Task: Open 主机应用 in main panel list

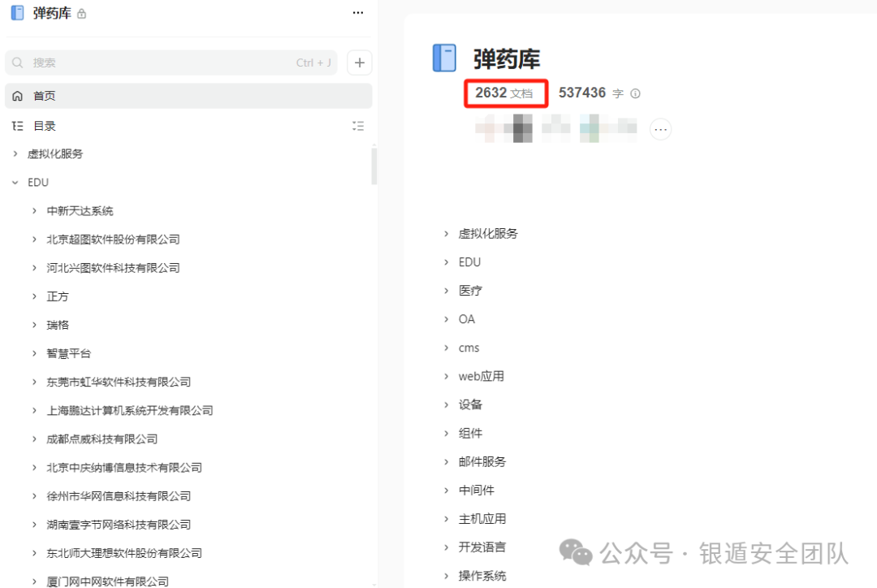Action: tap(482, 519)
